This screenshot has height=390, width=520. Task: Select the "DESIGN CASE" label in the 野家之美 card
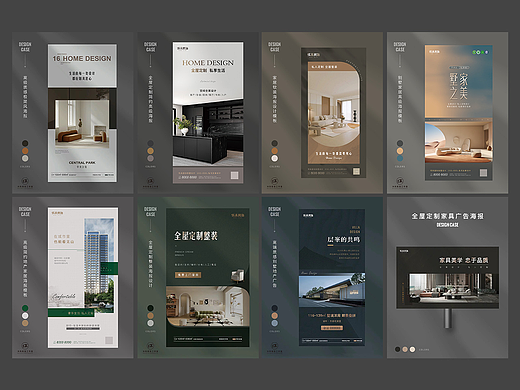[400, 47]
